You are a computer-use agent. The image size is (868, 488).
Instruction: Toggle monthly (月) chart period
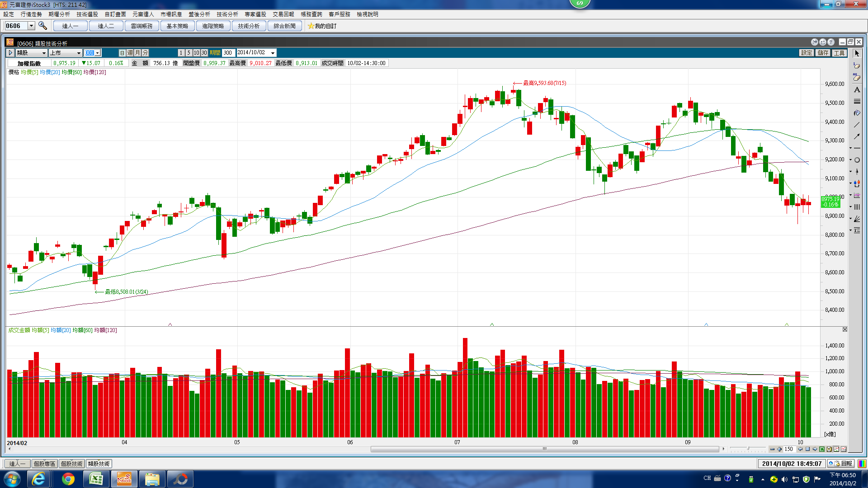[137, 53]
